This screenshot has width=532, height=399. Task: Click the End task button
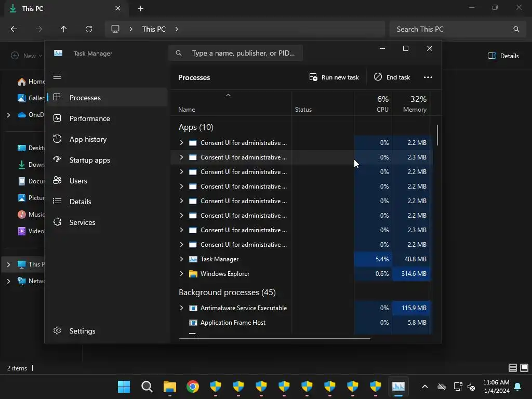click(392, 77)
